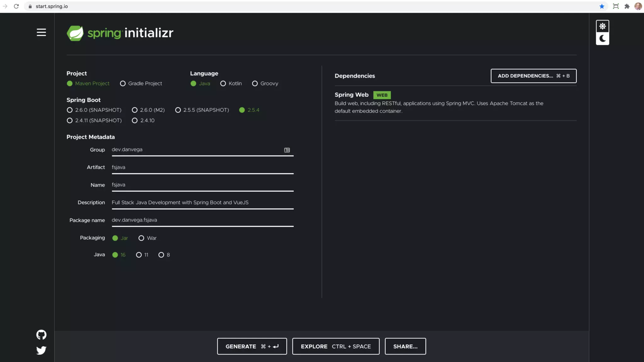Image resolution: width=644 pixels, height=362 pixels.
Task: Choose War packaging
Action: coord(142,238)
